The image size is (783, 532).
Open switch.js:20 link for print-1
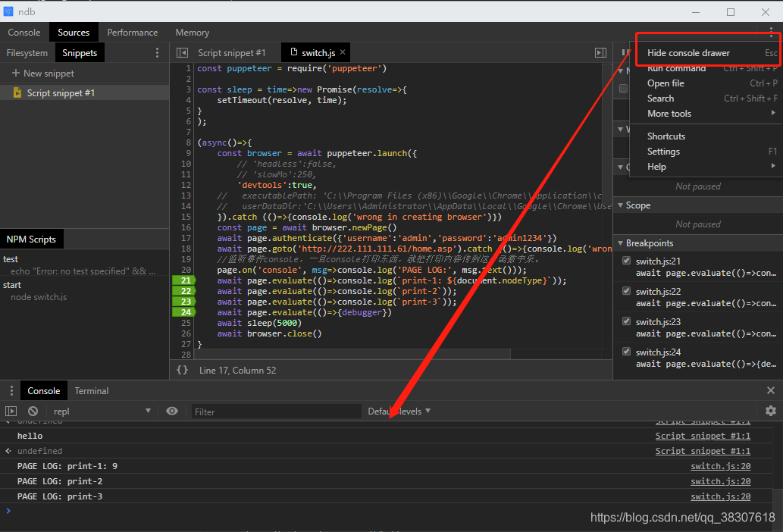[x=720, y=466]
